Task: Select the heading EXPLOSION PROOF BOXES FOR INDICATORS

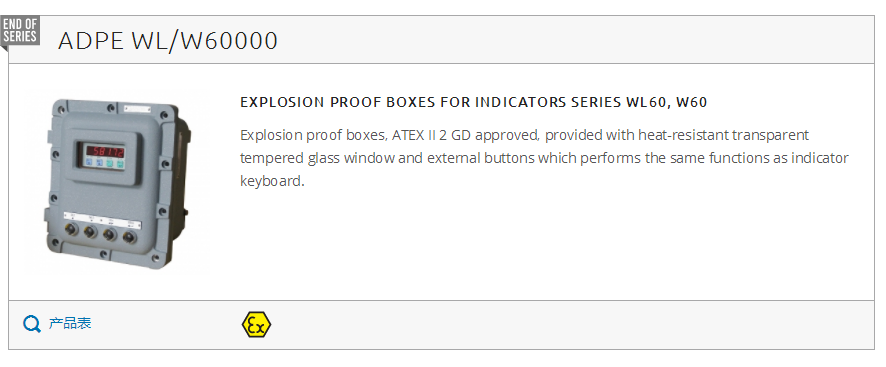Action: pyautogui.click(x=431, y=102)
